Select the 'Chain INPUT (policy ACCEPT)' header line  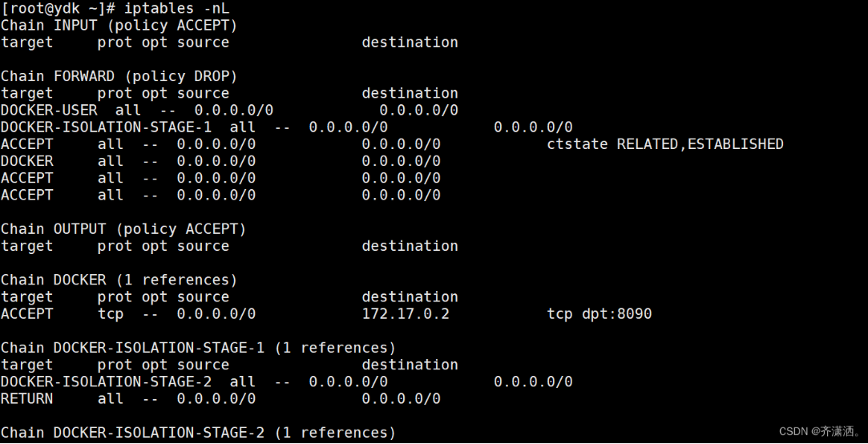point(119,25)
